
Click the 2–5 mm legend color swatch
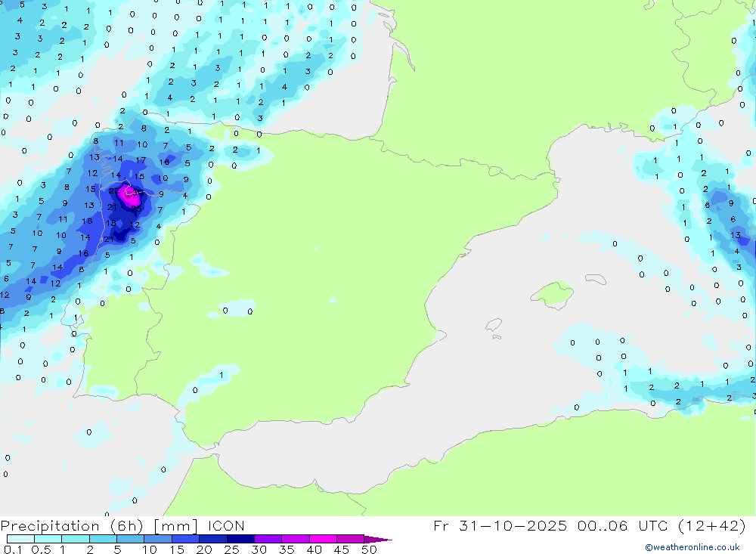(103, 539)
